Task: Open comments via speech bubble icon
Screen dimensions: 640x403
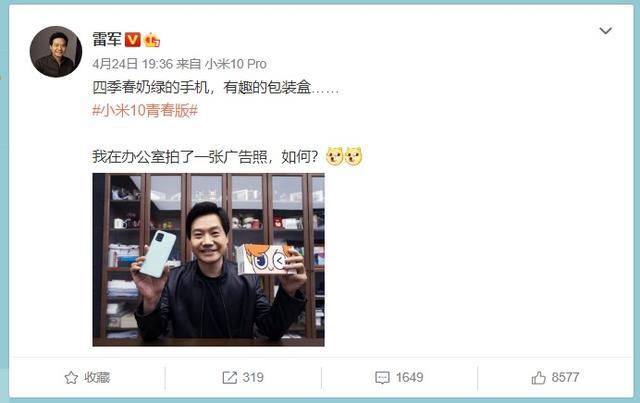Action: point(382,378)
